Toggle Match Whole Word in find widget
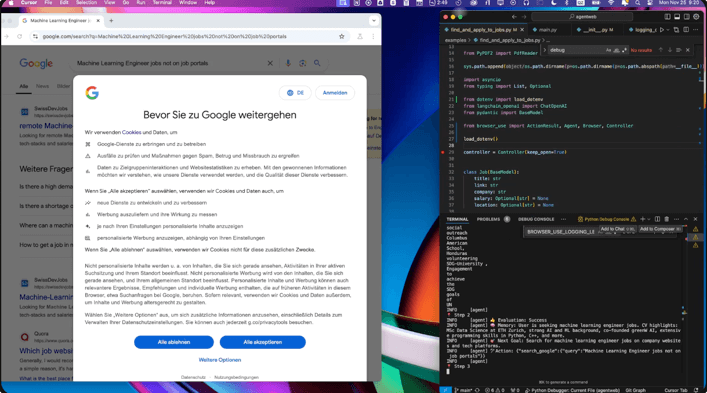The width and height of the screenshot is (707, 393). (x=616, y=50)
